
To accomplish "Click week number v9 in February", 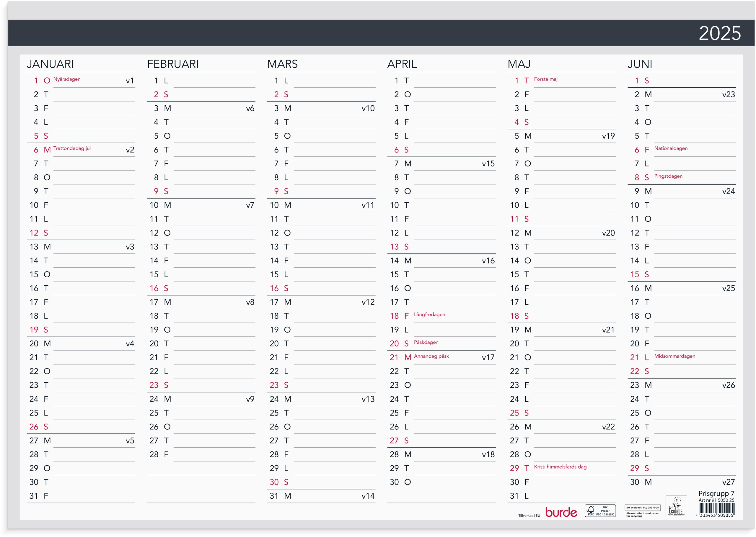I will pyautogui.click(x=250, y=399).
